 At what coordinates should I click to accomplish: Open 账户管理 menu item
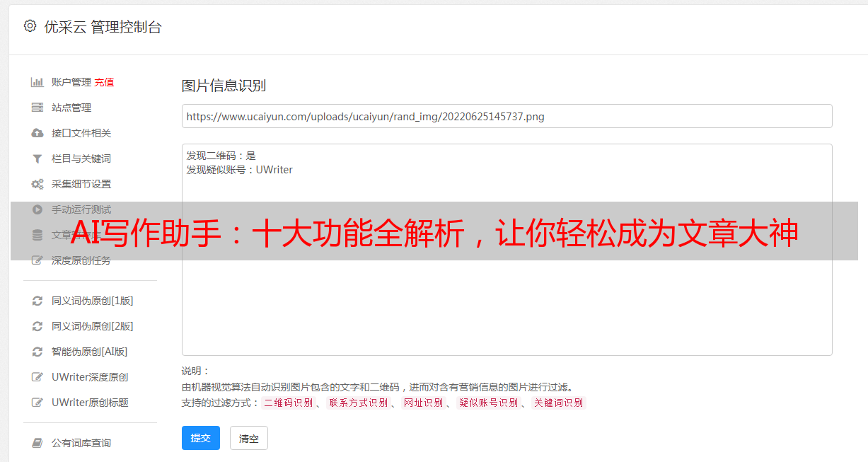click(71, 82)
